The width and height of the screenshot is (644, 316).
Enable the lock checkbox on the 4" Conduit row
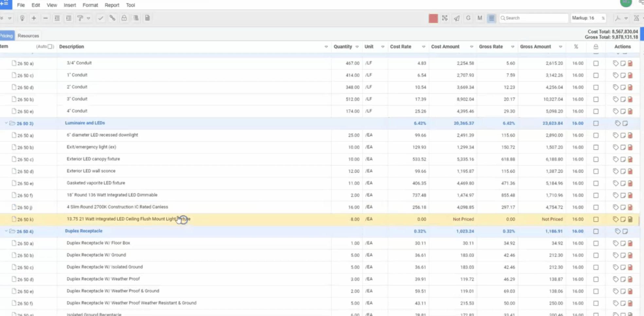click(x=596, y=111)
